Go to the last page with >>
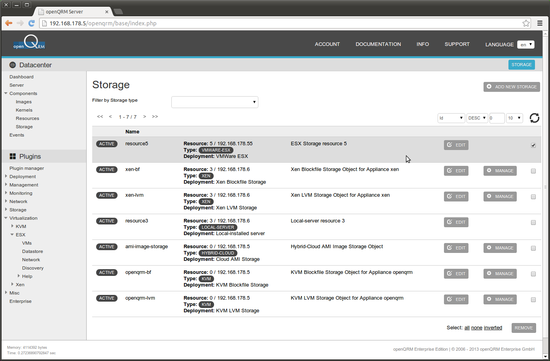The height and width of the screenshot is (361, 550). coord(155,116)
